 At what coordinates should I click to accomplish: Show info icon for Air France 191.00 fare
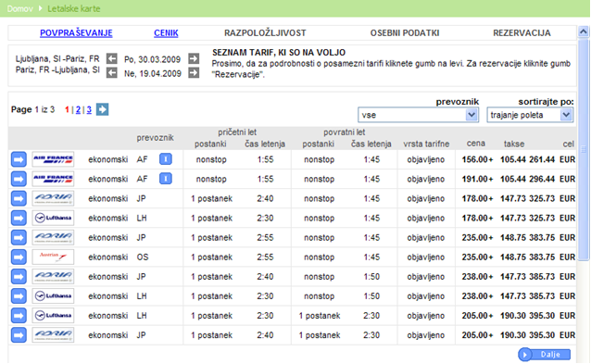[x=166, y=179]
